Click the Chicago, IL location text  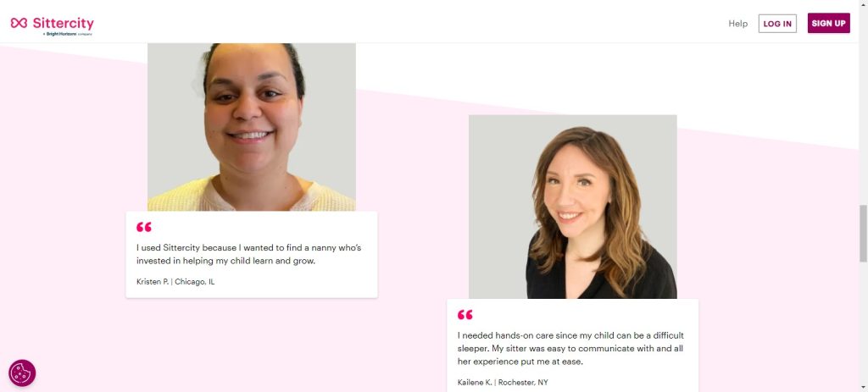tap(195, 281)
